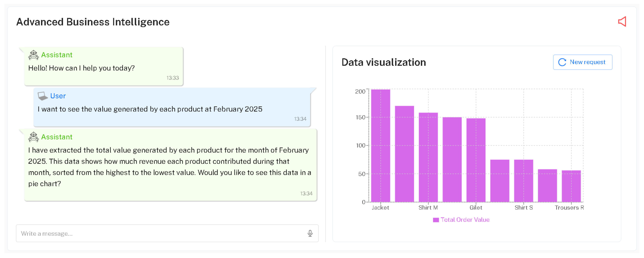Screen dimensions: 644x258
Task: Click the Advanced Business Intelligence heading
Action: (93, 22)
